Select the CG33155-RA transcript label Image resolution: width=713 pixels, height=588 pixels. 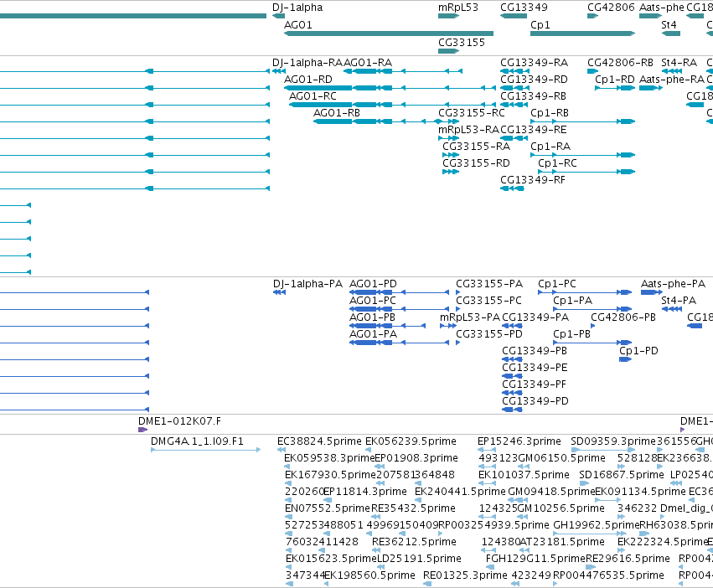coord(476,147)
